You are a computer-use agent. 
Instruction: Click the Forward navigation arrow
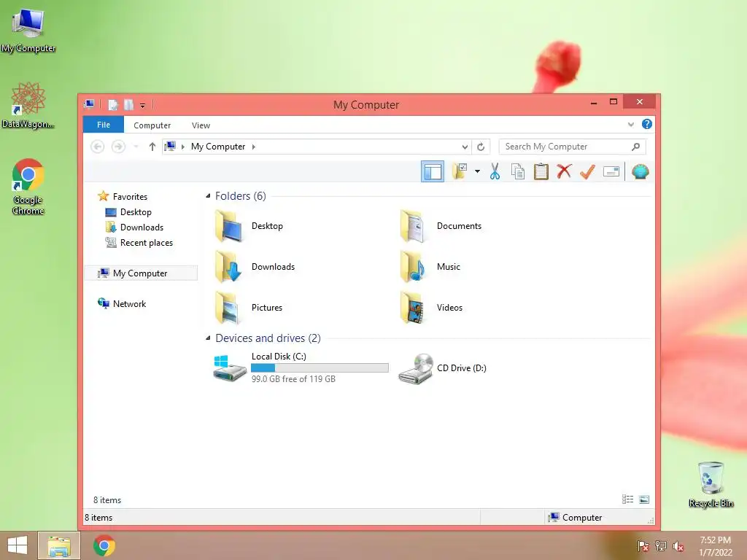point(118,147)
